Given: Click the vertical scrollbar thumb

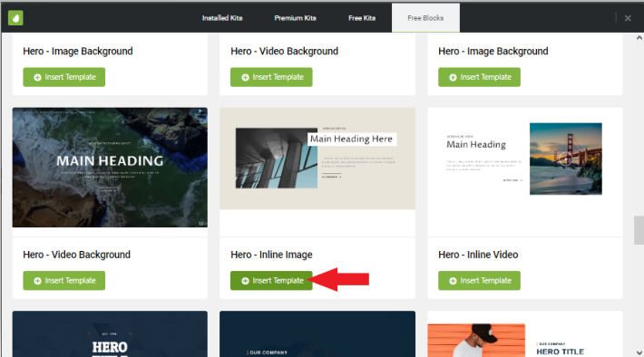Looking at the screenshot, I should (x=639, y=230).
